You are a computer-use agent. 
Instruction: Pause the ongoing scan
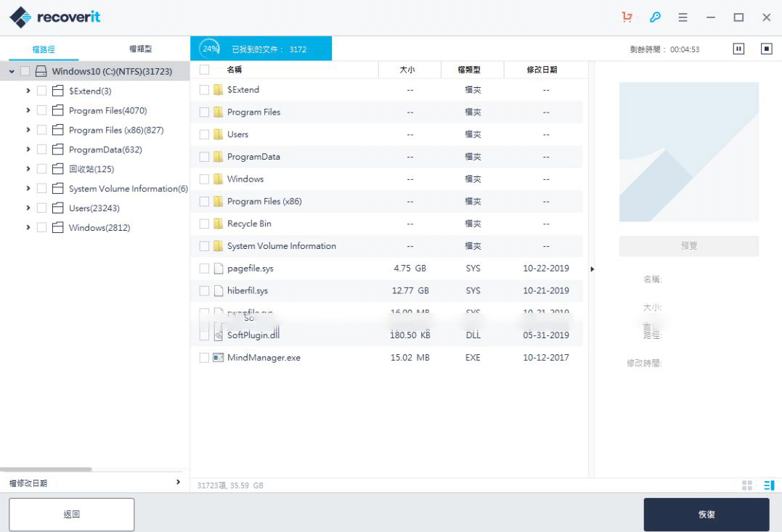tap(738, 49)
